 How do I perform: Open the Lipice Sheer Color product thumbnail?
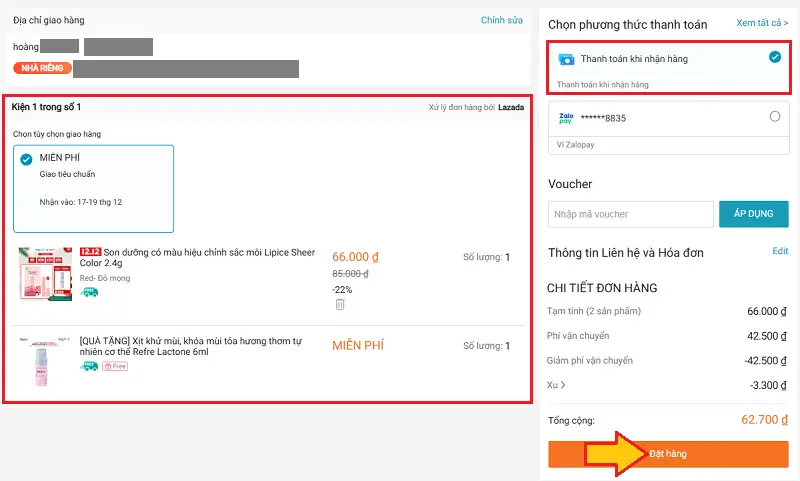click(45, 274)
